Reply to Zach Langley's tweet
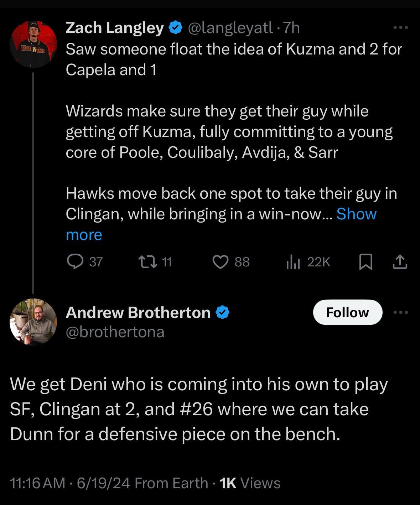The width and height of the screenshot is (420, 505). click(x=74, y=262)
